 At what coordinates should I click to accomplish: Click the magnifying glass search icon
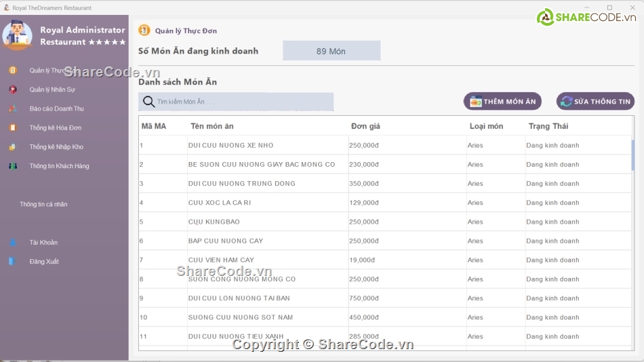[148, 102]
